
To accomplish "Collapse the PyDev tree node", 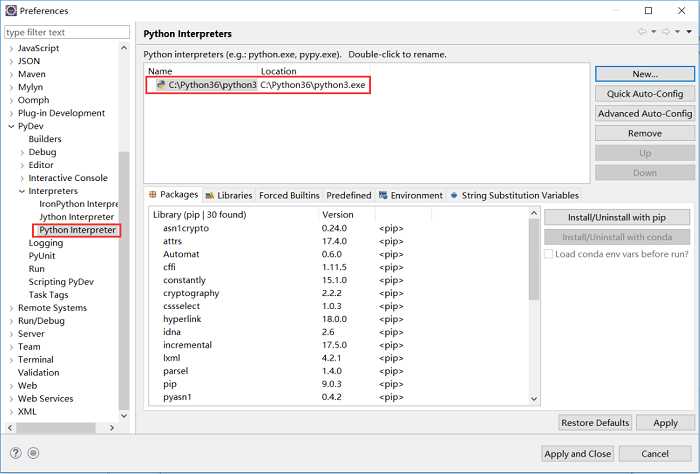I will click(11, 126).
